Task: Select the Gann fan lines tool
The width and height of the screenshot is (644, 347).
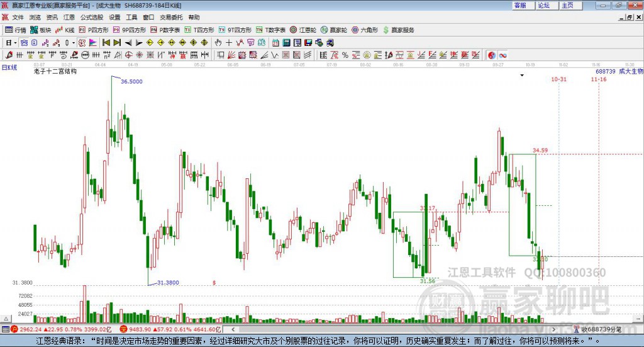Action: coord(231,55)
